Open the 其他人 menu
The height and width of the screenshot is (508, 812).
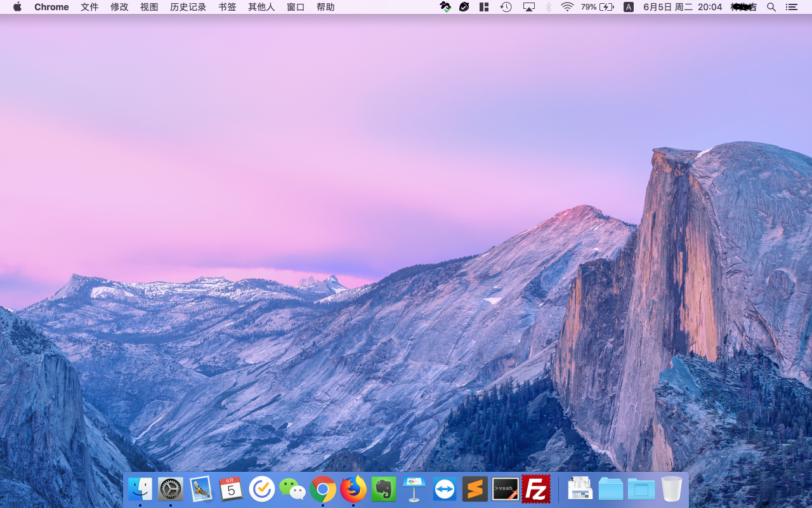pyautogui.click(x=261, y=7)
